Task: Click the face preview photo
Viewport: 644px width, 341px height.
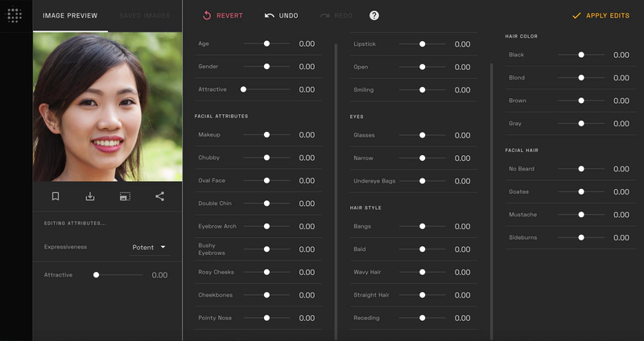Action: pos(107,107)
